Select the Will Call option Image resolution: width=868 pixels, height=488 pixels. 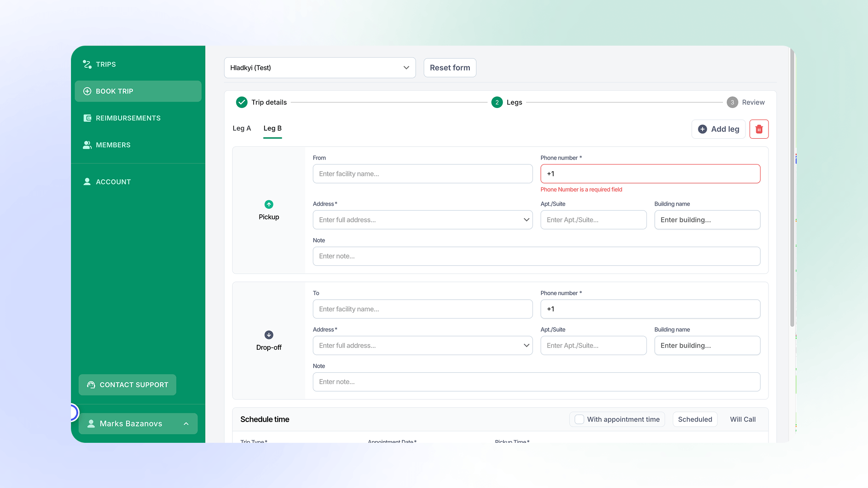click(743, 419)
